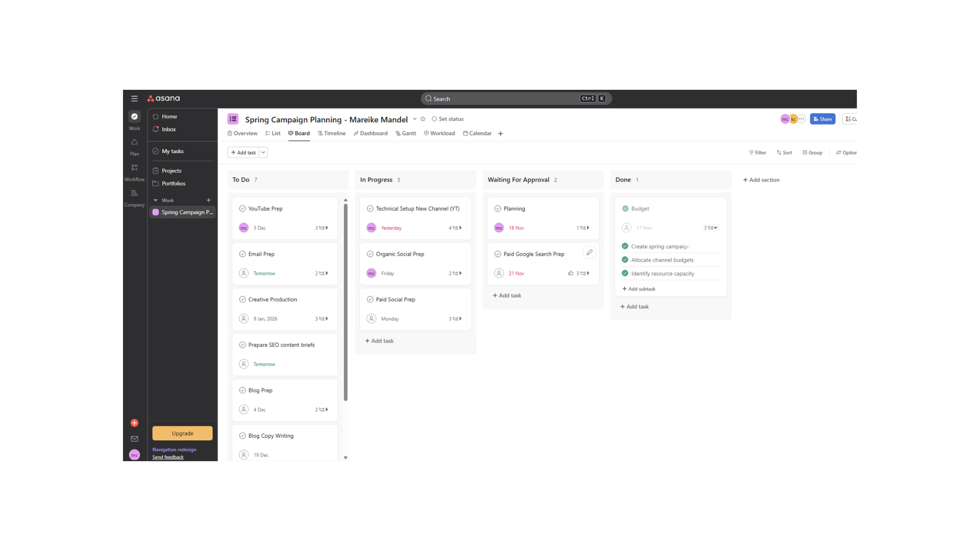Uncheck the completed Budget task
The width and height of the screenshot is (980, 551).
pos(625,209)
